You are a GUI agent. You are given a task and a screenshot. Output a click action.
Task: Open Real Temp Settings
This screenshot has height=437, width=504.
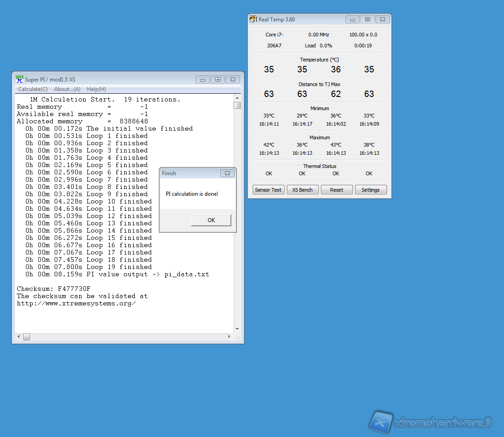pyautogui.click(x=371, y=190)
